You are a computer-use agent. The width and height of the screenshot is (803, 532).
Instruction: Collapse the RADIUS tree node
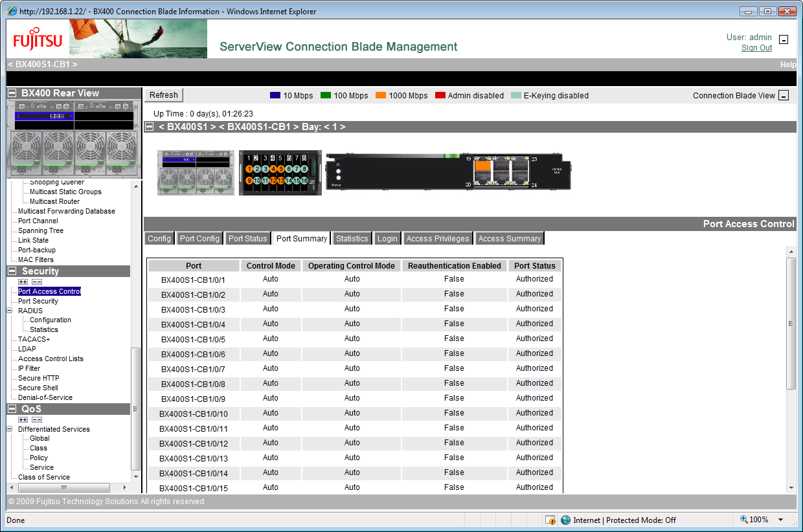coord(10,311)
